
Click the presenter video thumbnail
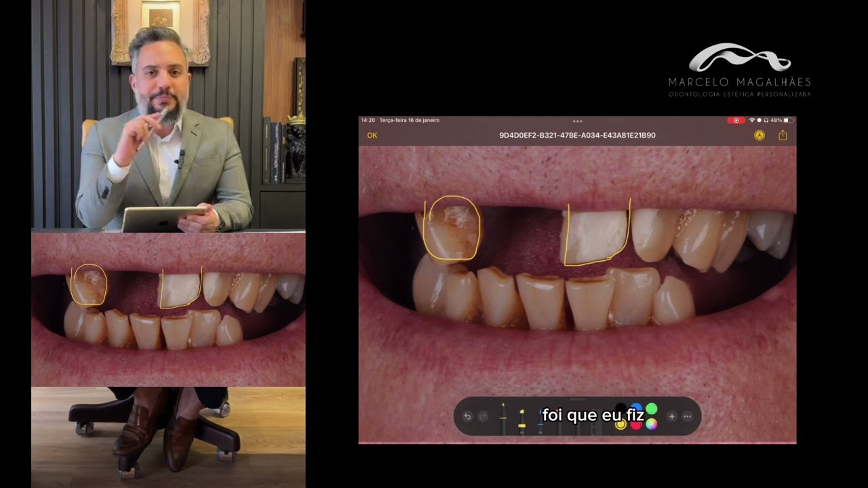168,115
